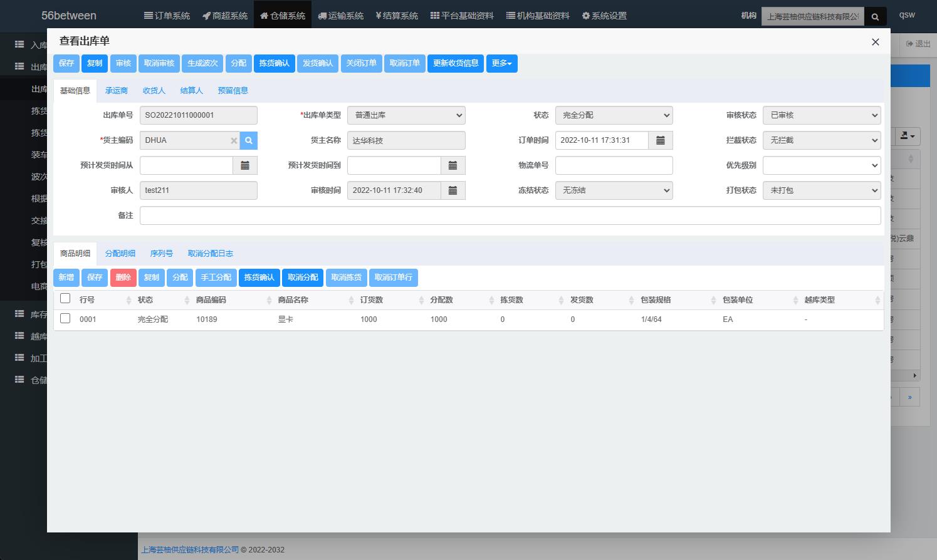The image size is (937, 560).
Task: Open the 冻结状态 dropdown
Action: pos(614,190)
